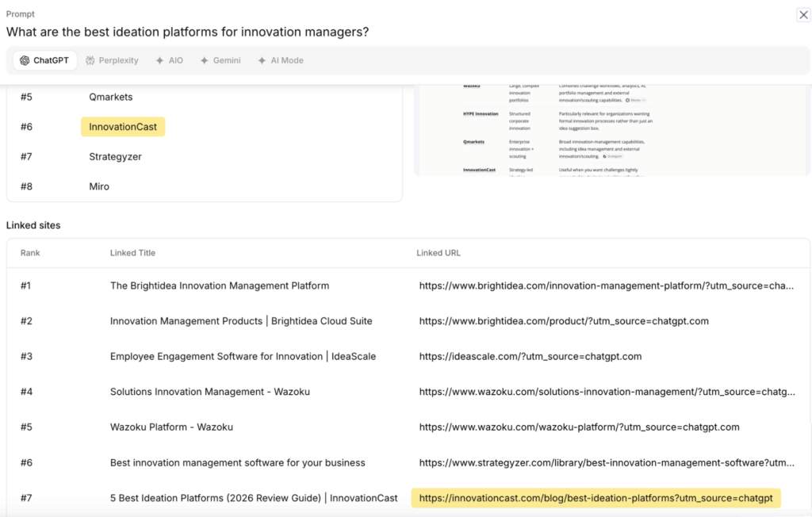Close the prompt panel with X icon

coord(803,15)
